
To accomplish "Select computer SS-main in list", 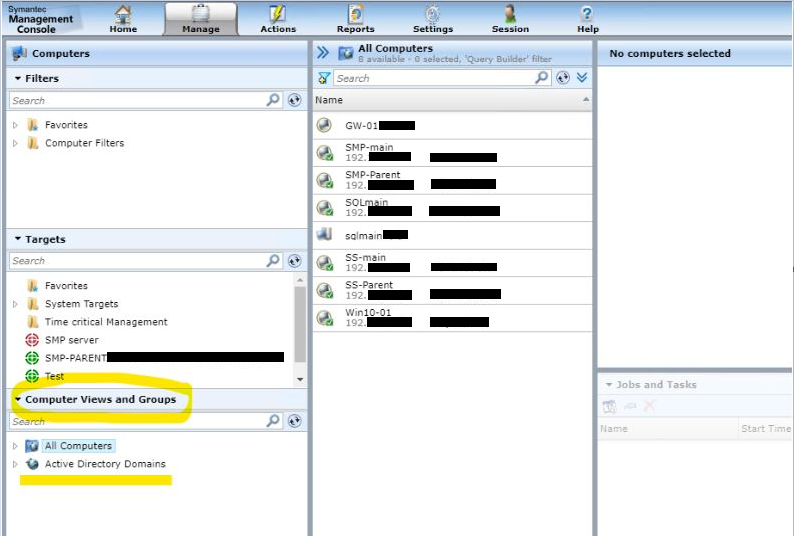I will 452,263.
